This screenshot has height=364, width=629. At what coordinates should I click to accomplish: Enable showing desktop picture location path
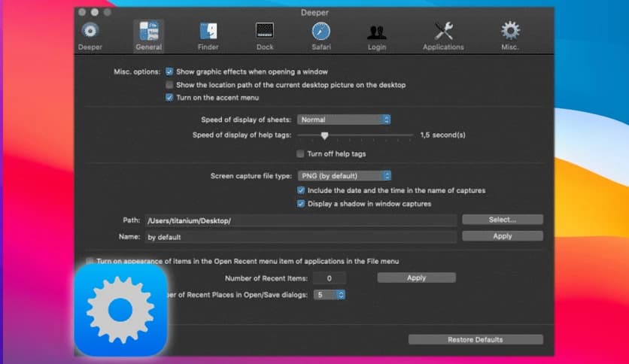pyautogui.click(x=169, y=85)
